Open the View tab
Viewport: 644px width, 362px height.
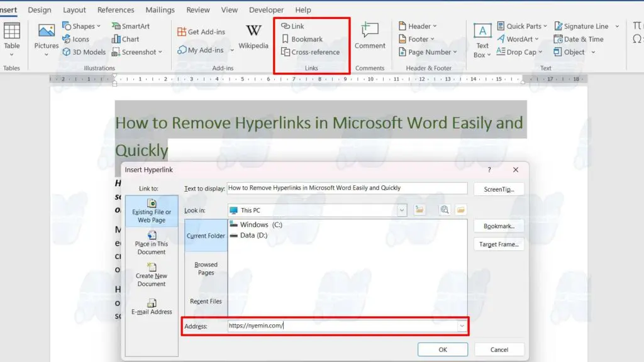pos(229,10)
